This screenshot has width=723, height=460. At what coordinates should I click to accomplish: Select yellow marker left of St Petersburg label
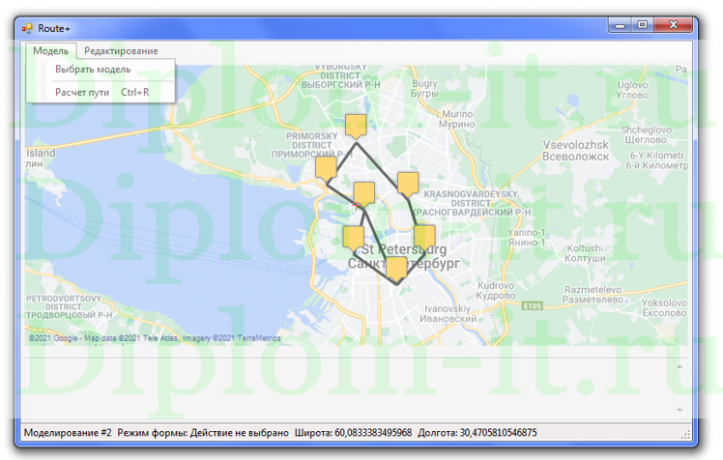pos(353,237)
